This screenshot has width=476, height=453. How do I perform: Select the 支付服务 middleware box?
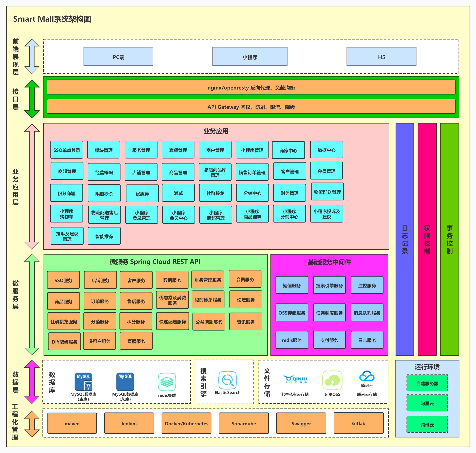coord(329,340)
